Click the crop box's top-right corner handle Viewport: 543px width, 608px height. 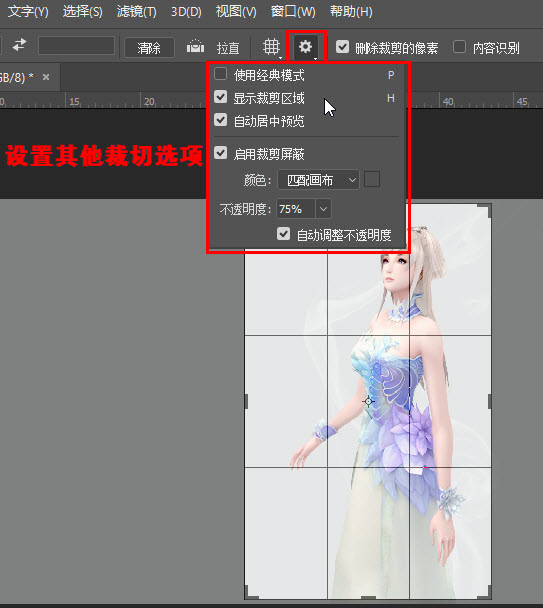point(485,210)
